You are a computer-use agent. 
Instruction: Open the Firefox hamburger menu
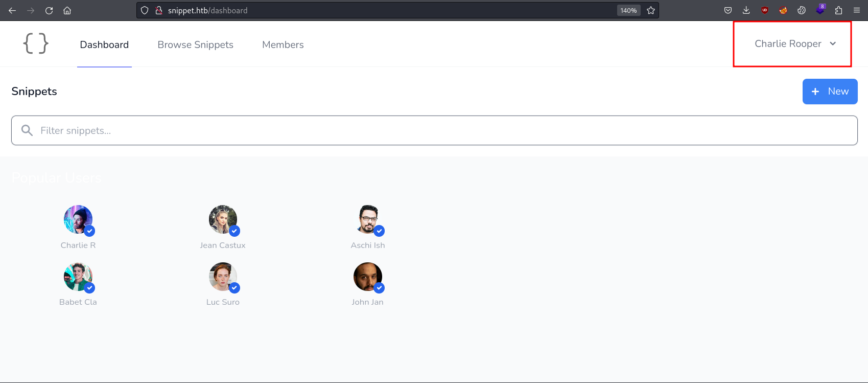857,10
